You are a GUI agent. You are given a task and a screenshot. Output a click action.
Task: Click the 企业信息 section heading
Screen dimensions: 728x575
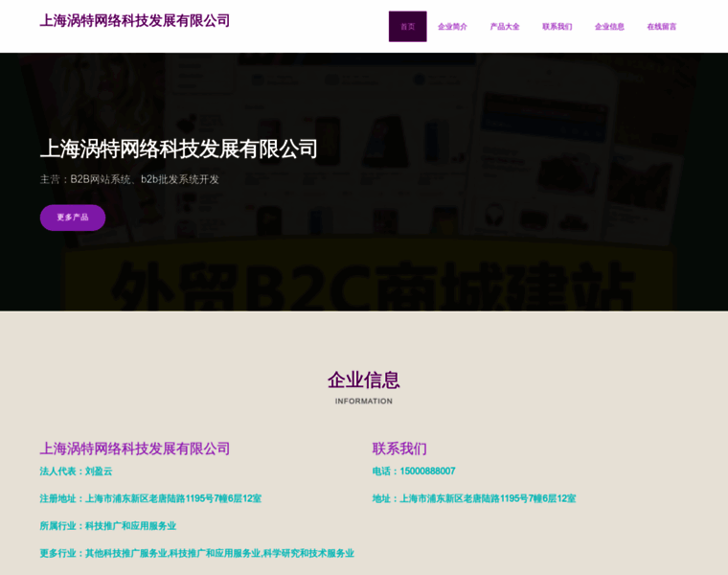point(364,379)
